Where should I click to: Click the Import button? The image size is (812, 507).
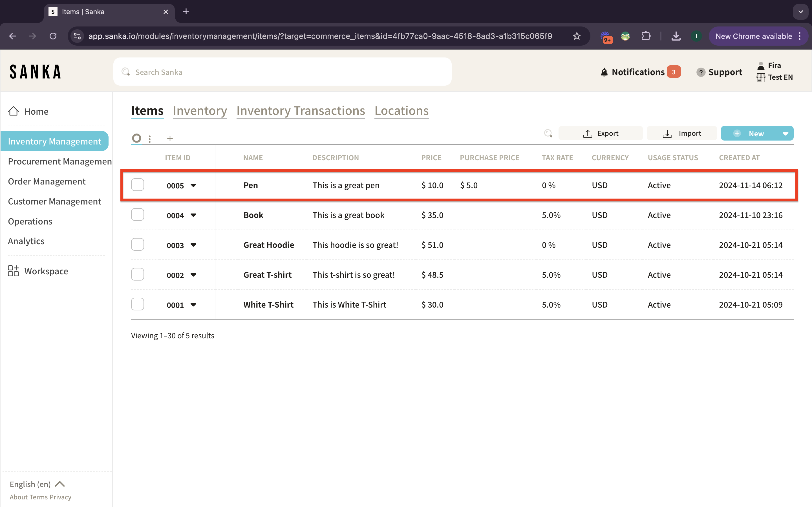click(681, 134)
